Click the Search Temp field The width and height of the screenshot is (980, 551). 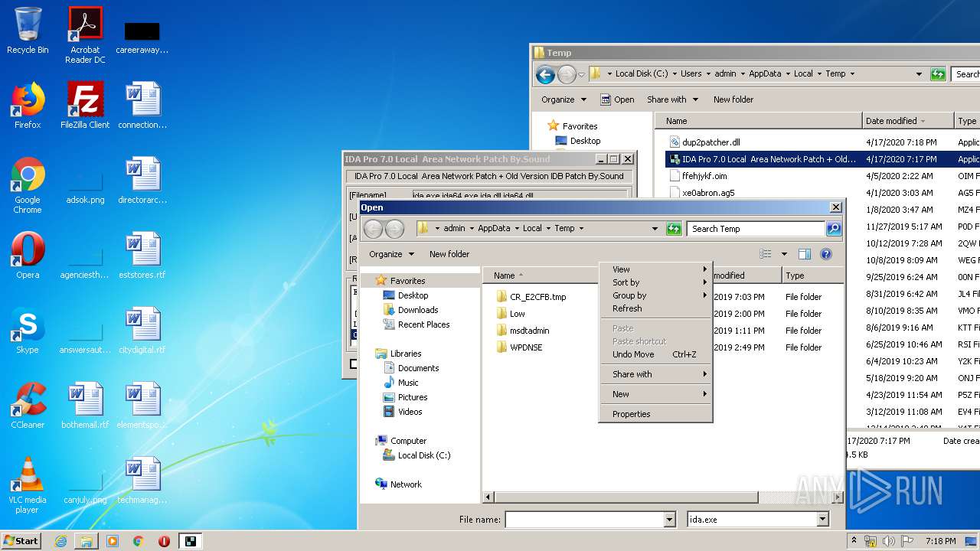tap(756, 228)
